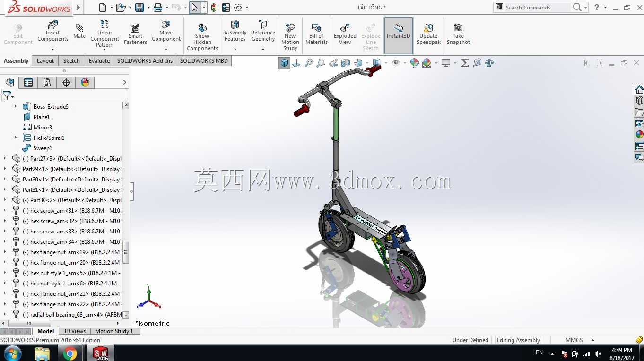The width and height of the screenshot is (644, 361).
Task: Open the PropertyManager tab
Action: coord(28,83)
